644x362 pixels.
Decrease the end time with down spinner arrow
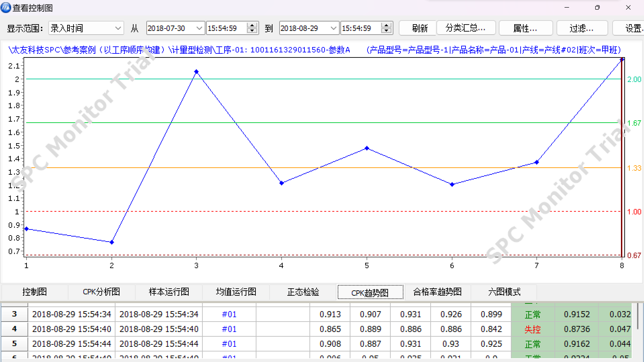point(386,31)
